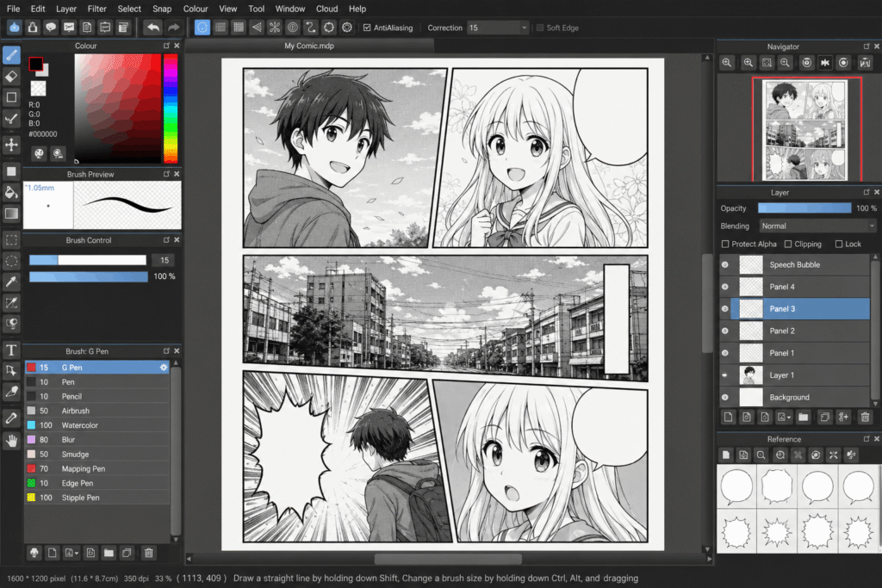Image resolution: width=882 pixels, height=588 pixels.
Task: Enable the curve snap icon
Action: [310, 28]
